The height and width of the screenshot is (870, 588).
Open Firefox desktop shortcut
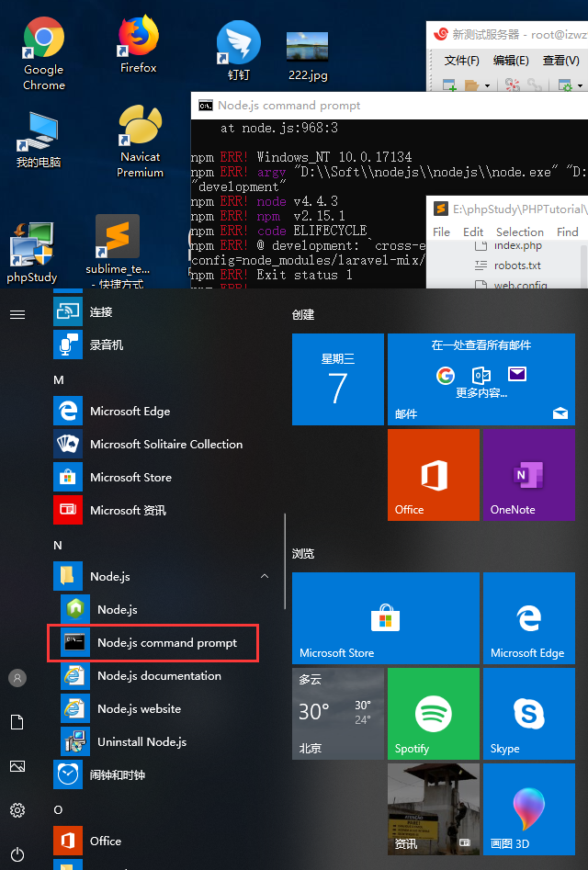coord(138,46)
